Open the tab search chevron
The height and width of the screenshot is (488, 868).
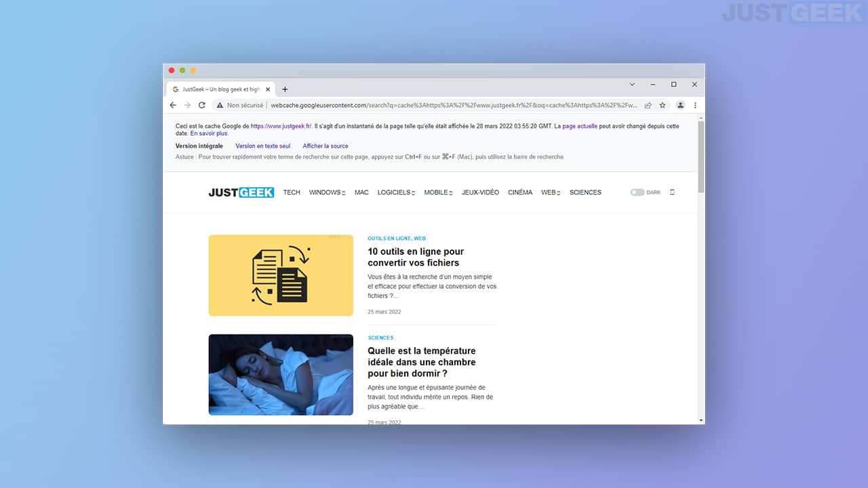pos(632,85)
